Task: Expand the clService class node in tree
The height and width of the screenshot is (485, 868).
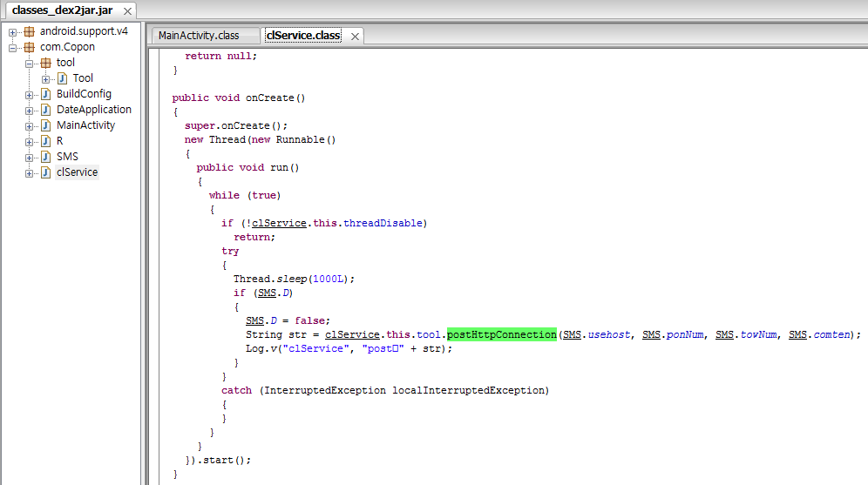Action: click(30, 172)
